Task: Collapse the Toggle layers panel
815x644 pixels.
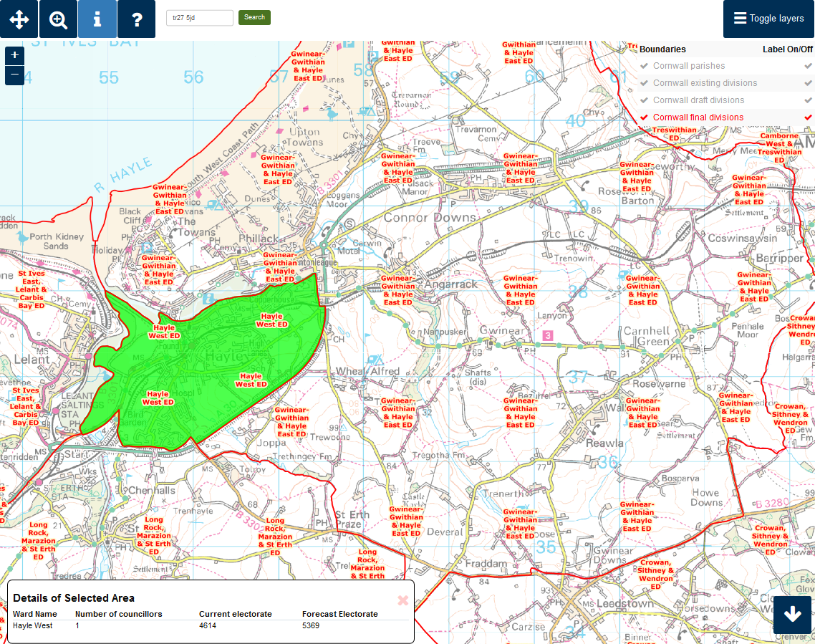Action: pos(768,19)
